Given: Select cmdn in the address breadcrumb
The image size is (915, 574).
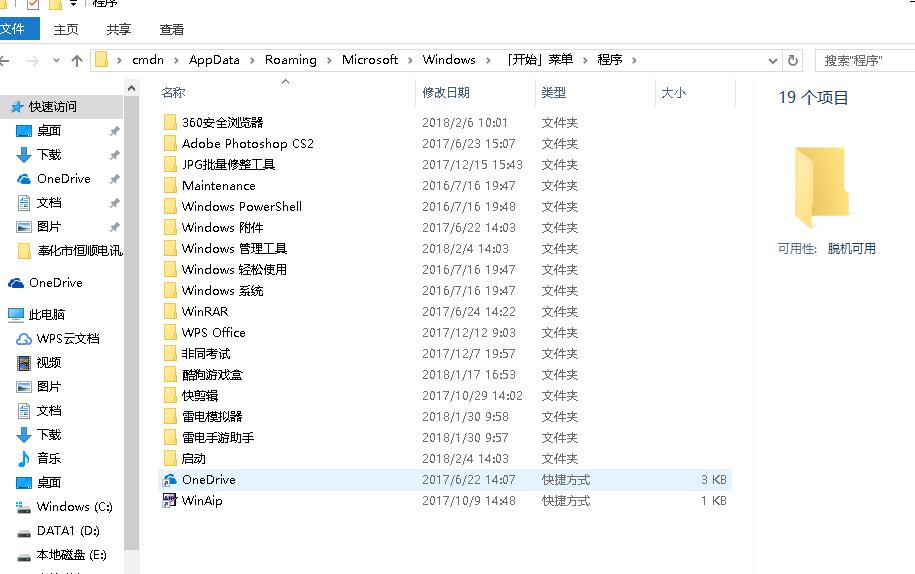Looking at the screenshot, I should click(148, 60).
